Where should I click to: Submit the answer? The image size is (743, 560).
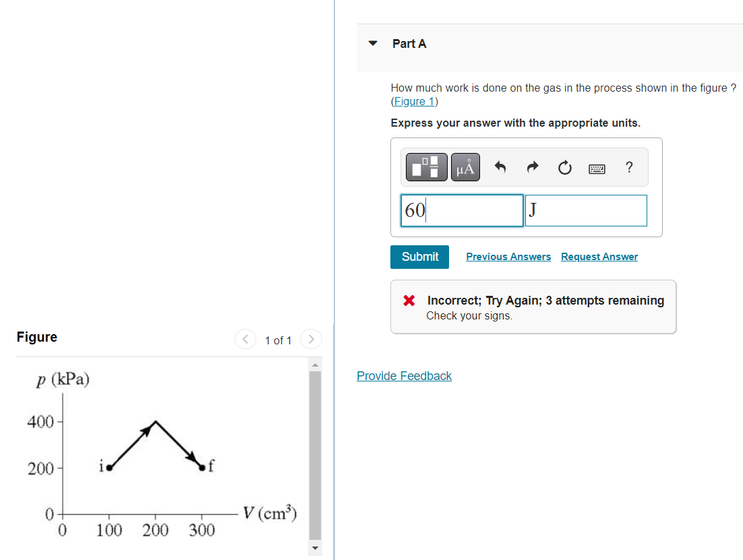click(419, 257)
